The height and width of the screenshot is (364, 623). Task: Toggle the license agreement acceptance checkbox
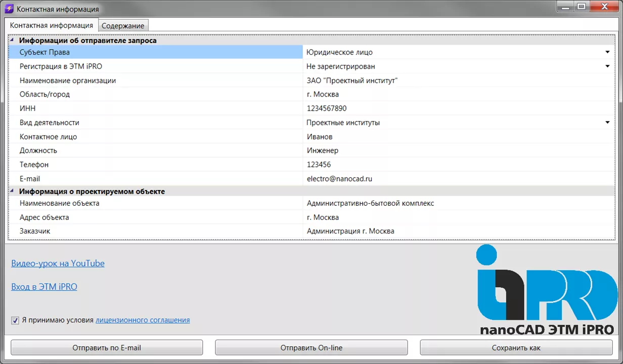click(x=15, y=320)
